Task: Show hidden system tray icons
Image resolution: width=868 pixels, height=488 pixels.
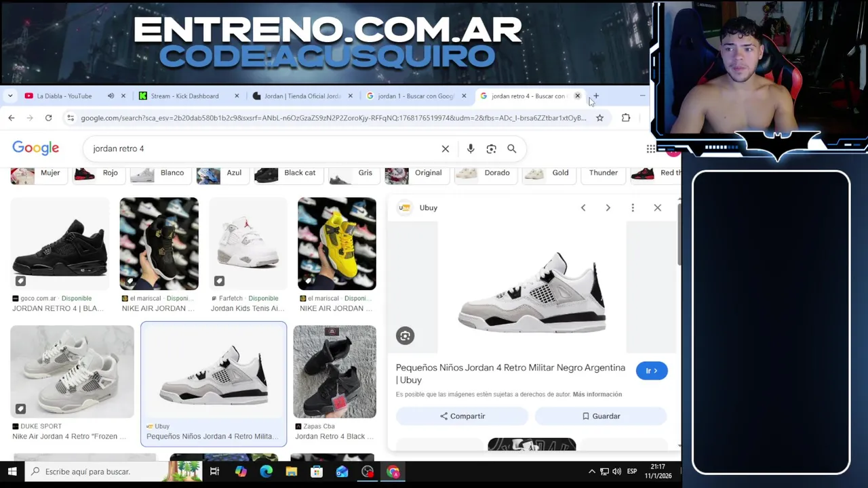Action: pyautogui.click(x=591, y=472)
